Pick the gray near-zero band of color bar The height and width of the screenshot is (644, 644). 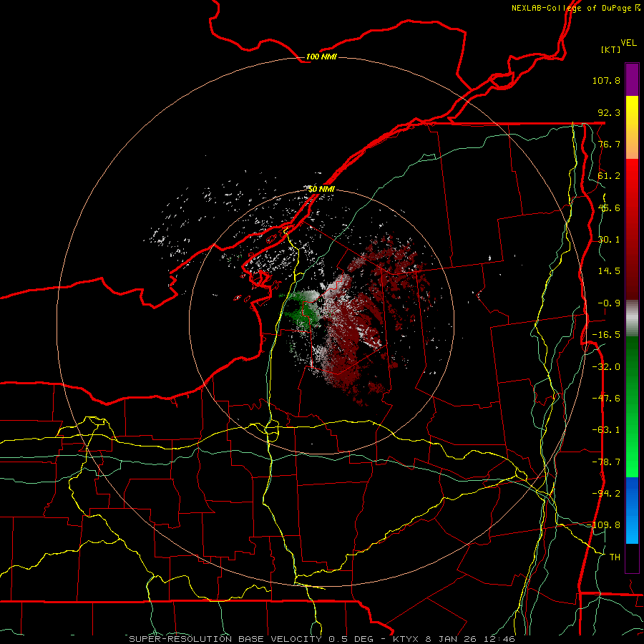(632, 318)
